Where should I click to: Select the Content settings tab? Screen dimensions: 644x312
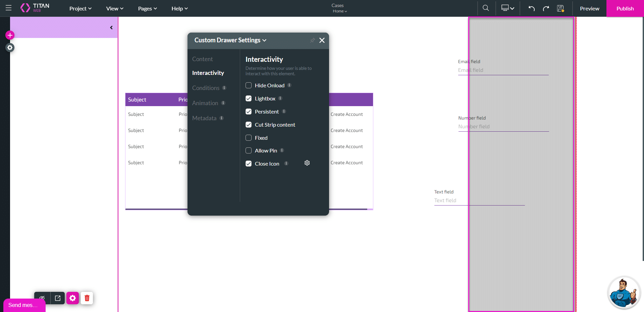coord(202,59)
